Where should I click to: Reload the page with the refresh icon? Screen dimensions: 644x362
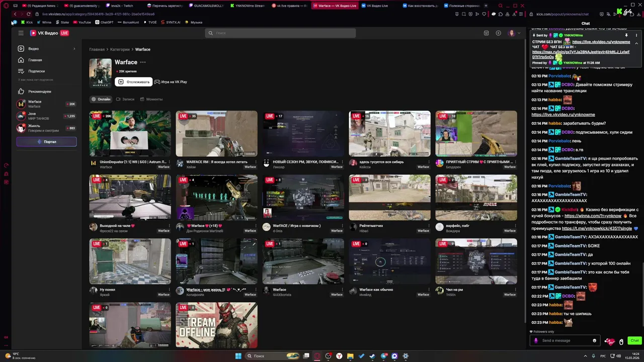click(29, 14)
